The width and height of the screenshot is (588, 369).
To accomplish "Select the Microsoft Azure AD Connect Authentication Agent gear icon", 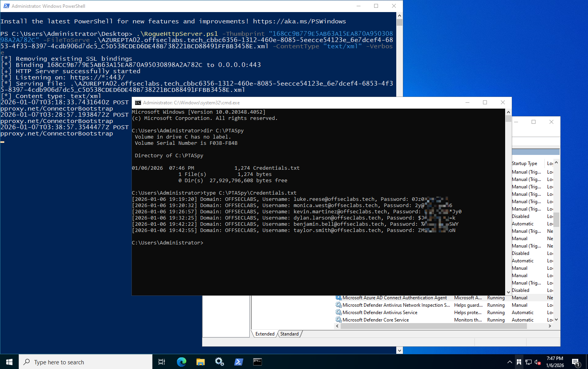I will (339, 298).
